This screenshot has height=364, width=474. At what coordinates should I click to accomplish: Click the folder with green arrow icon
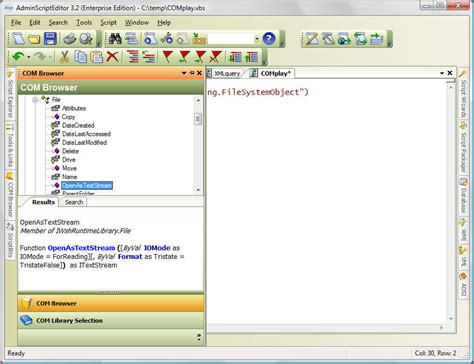click(376, 39)
